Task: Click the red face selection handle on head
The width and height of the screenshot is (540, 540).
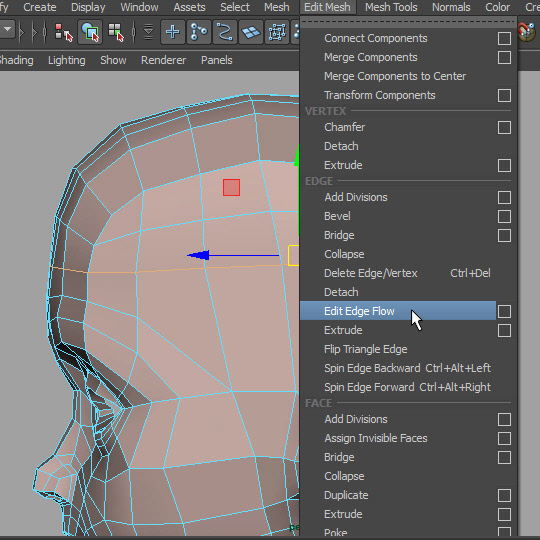Action: pos(231,187)
